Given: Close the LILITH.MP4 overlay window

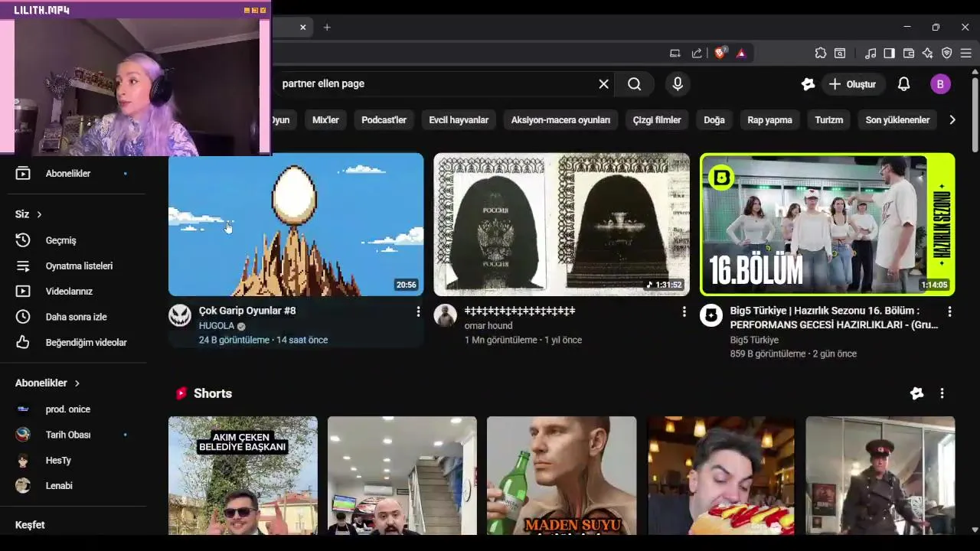Looking at the screenshot, I should (263, 10).
